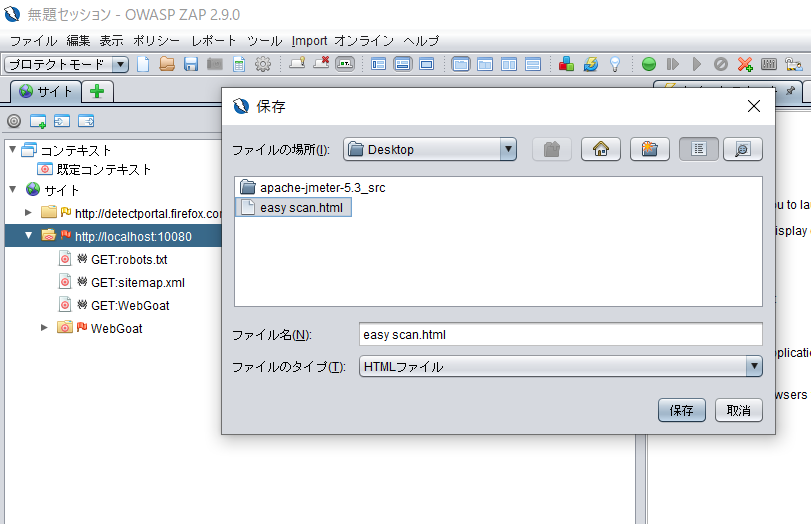Screen dimensions: 811x524
Task: Click the Expand Information tabs layout icon
Action: click(402, 64)
